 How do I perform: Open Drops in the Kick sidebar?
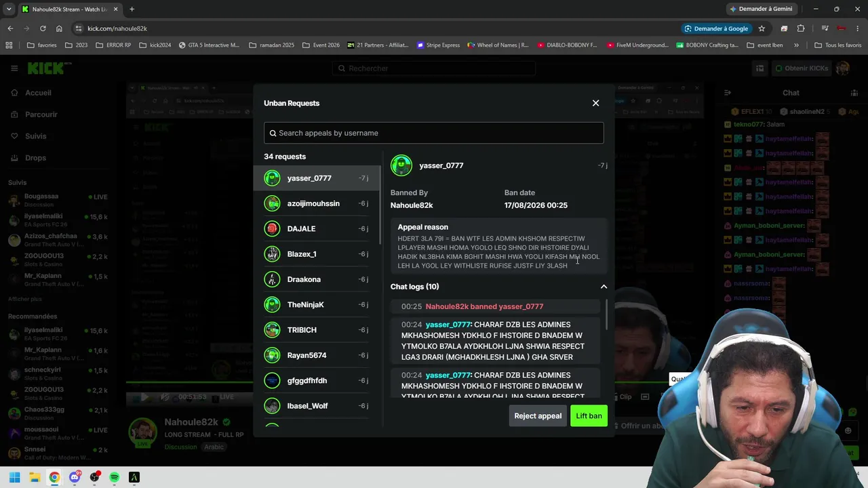pos(35,158)
